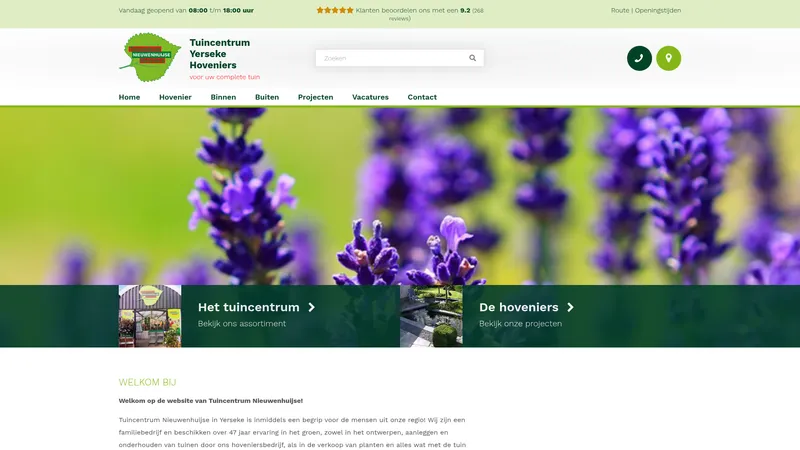Click the light green location pin icon
800x450 pixels.
(668, 58)
